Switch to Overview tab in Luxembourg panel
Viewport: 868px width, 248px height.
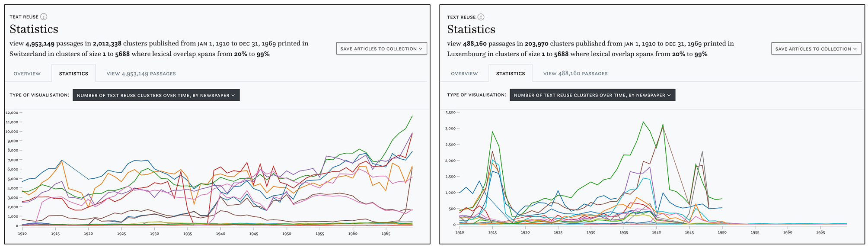464,74
